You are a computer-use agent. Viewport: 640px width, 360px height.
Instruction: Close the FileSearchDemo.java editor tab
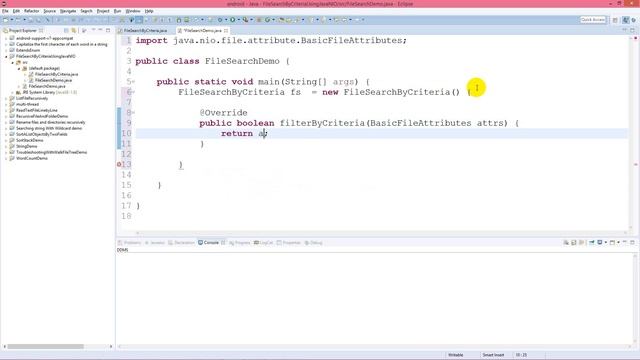[x=226, y=31]
